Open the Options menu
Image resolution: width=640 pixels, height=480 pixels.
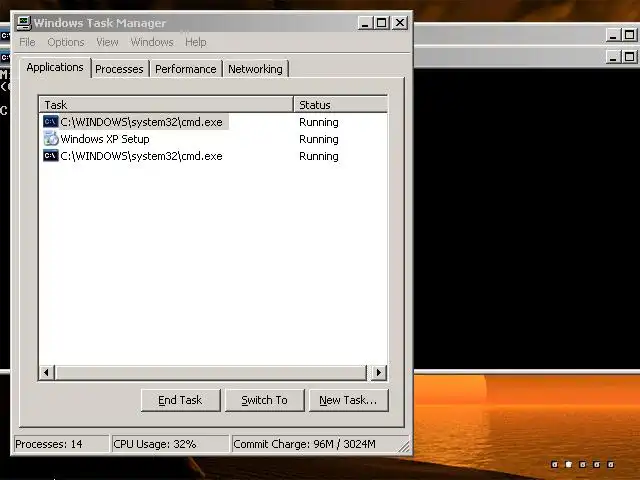[x=66, y=42]
